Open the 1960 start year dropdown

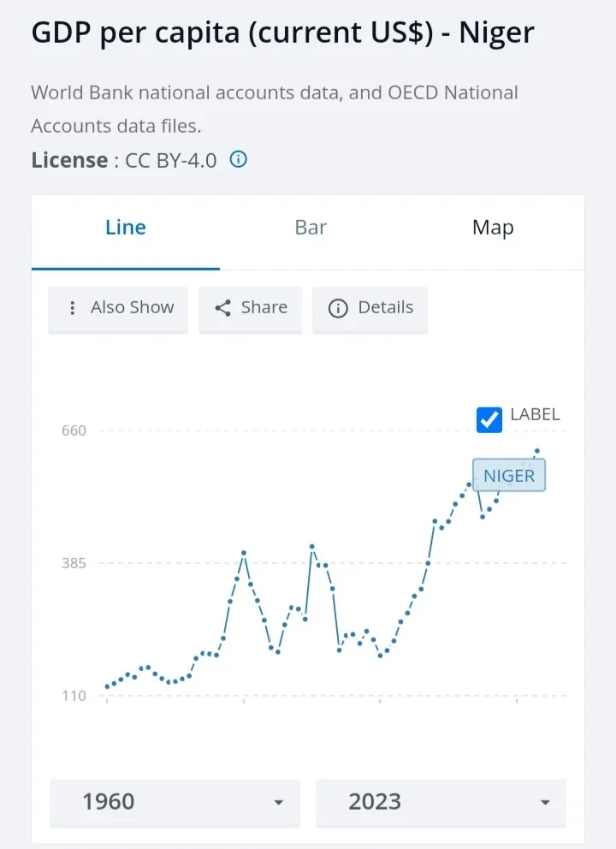(x=175, y=802)
